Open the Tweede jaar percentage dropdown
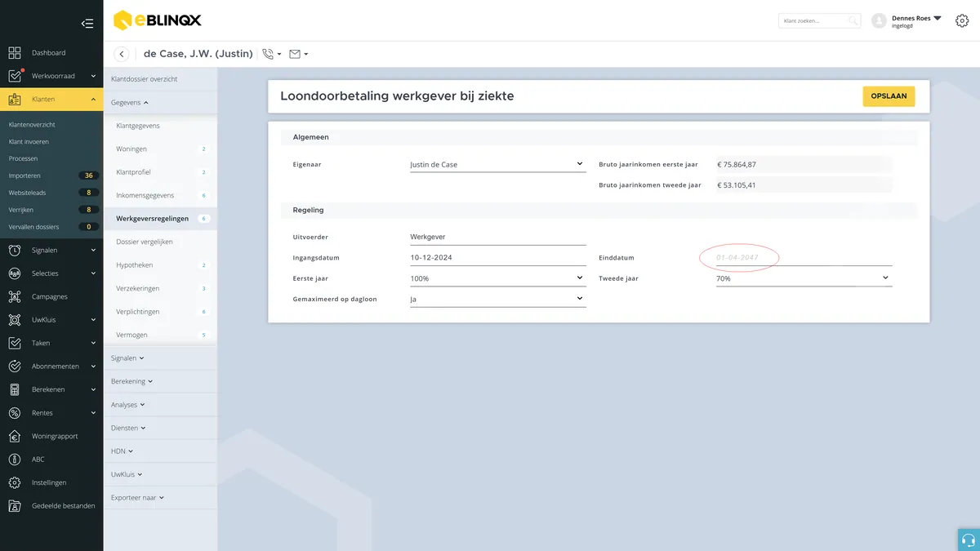Viewport: 980px width, 551px height. pyautogui.click(x=804, y=278)
